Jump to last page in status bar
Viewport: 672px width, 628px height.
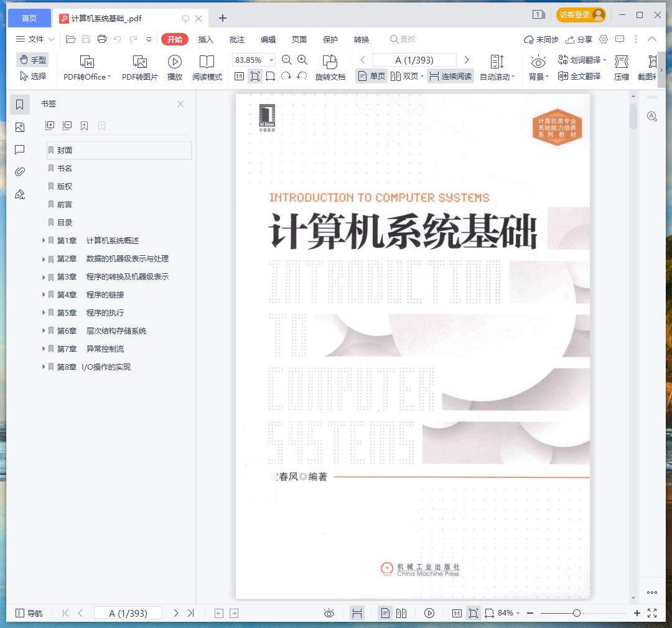pos(191,613)
